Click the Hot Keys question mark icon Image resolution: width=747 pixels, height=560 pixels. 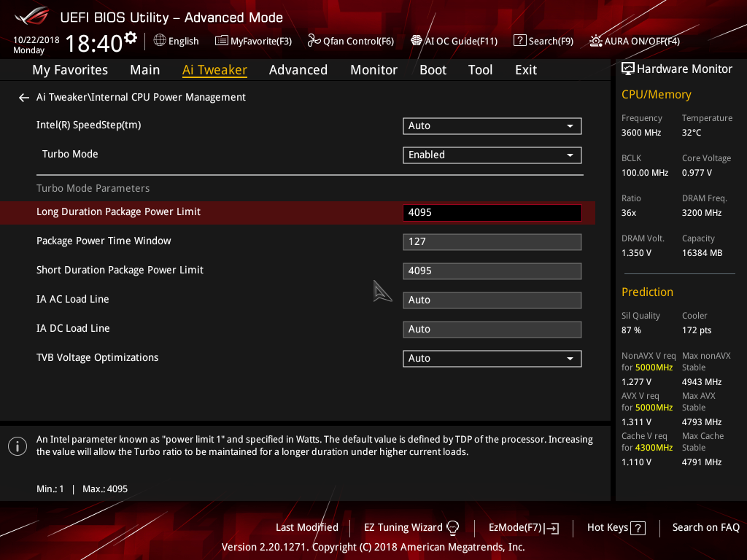coord(638,528)
